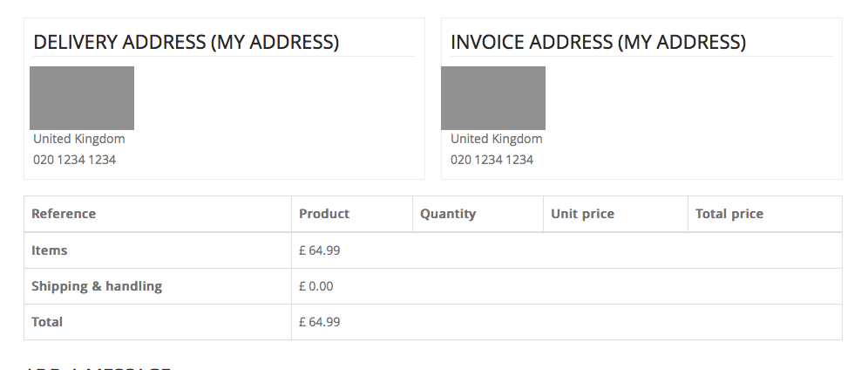Select the Total row label
Screen dimensions: 868x370
[47, 322]
